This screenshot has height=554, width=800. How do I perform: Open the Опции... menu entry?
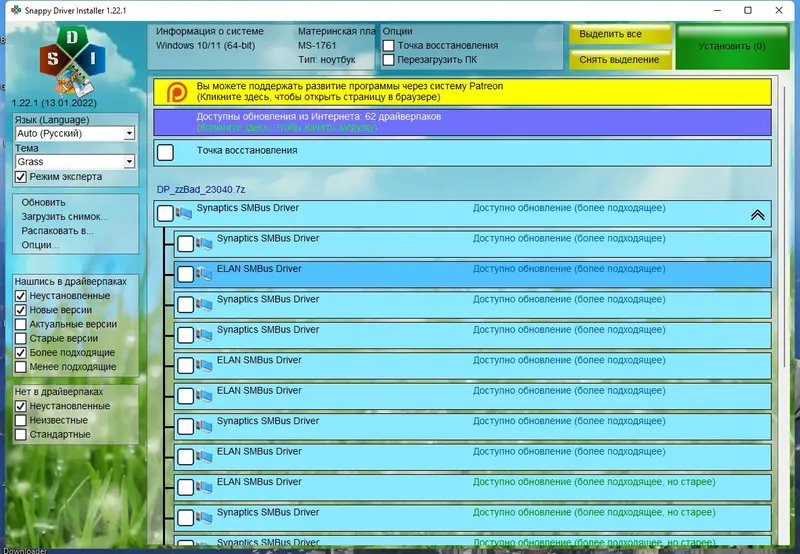[40, 245]
